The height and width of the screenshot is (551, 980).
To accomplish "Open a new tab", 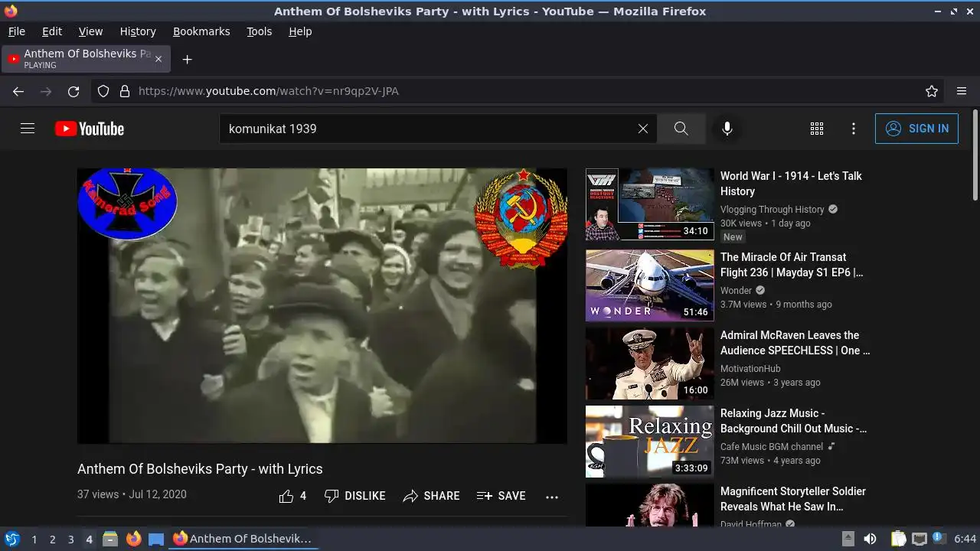I will tap(187, 59).
